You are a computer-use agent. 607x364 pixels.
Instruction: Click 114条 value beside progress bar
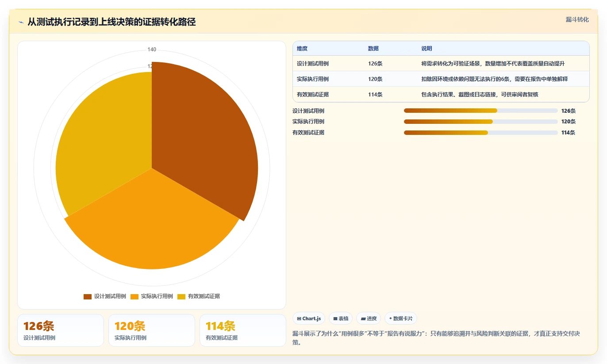[569, 133]
